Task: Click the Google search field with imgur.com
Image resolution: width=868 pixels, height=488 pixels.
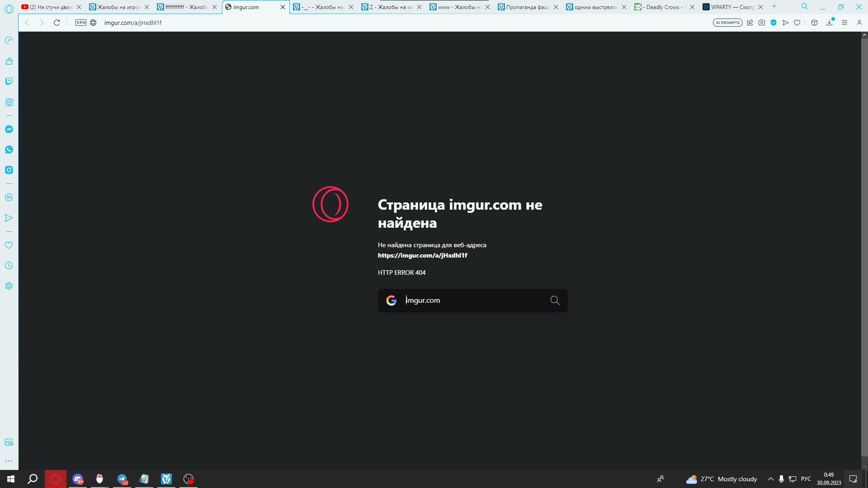Action: (x=472, y=300)
